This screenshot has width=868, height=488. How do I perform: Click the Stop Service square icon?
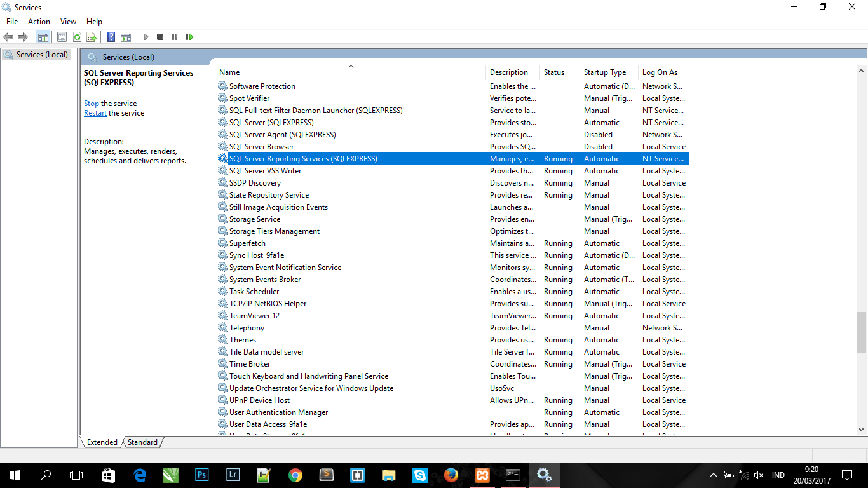pyautogui.click(x=160, y=37)
